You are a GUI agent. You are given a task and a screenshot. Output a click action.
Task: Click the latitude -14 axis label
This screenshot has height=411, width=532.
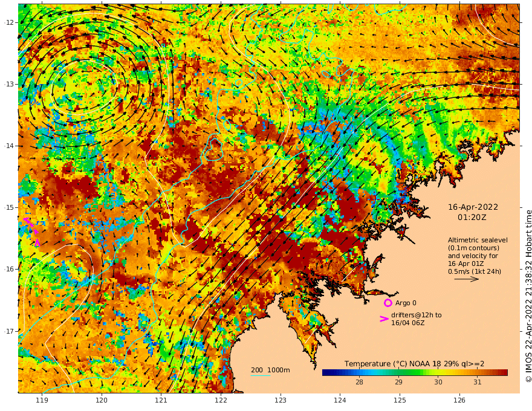click(x=8, y=146)
